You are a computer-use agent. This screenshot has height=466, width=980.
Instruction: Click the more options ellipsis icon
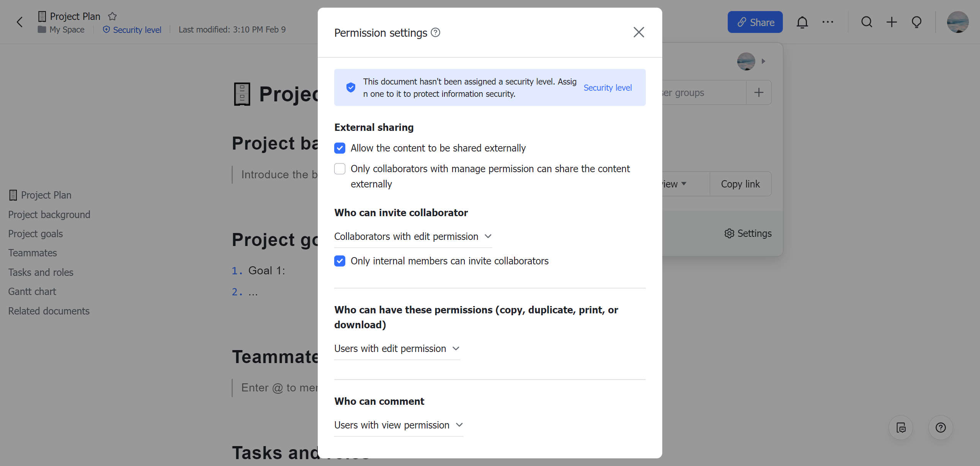click(828, 22)
